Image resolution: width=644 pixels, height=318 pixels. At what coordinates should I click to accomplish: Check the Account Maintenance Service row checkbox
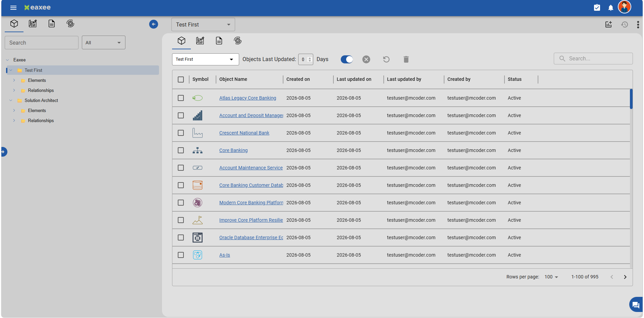click(181, 168)
